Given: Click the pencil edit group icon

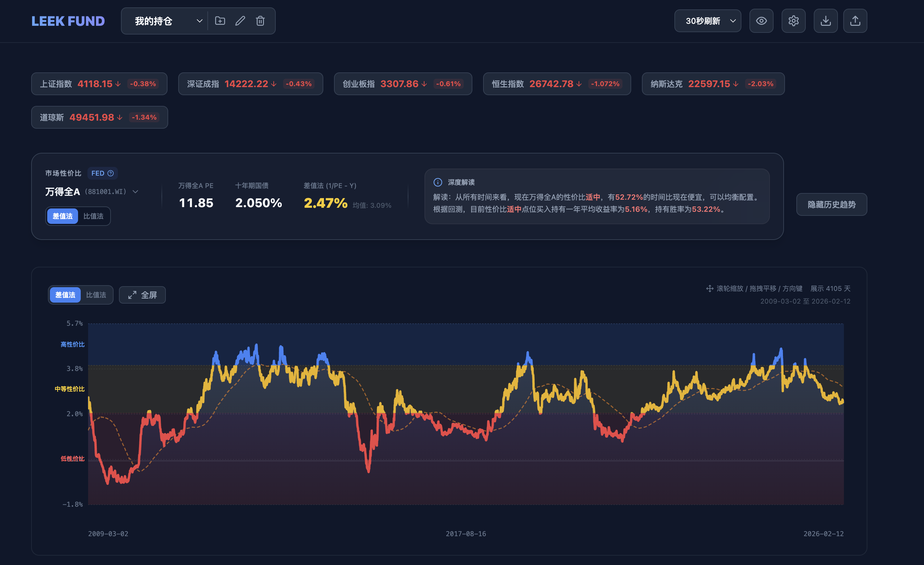Looking at the screenshot, I should (240, 21).
